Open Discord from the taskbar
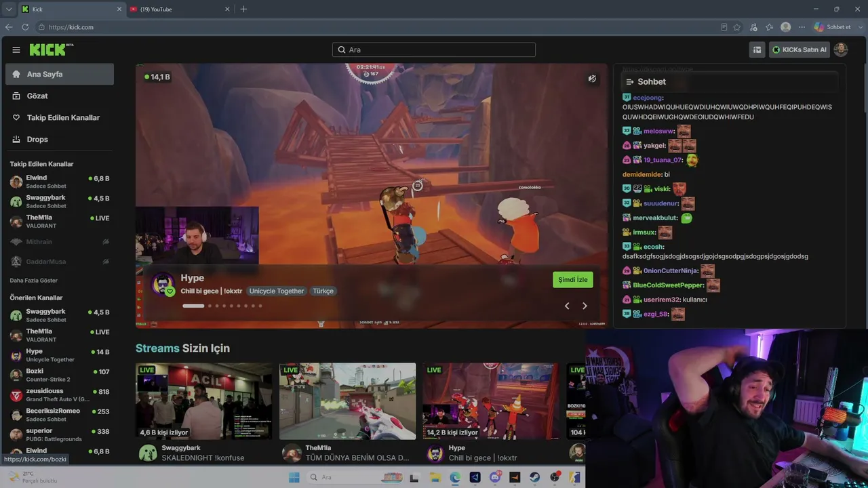 coord(495,477)
